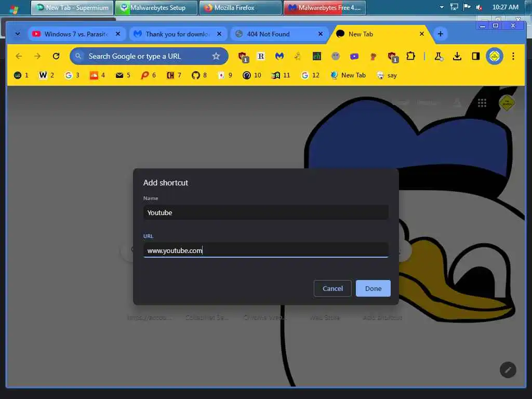This screenshot has width=532, height=399.
Task: Switch to 'New Tab - Supermium' taskbar item
Action: (x=72, y=7)
